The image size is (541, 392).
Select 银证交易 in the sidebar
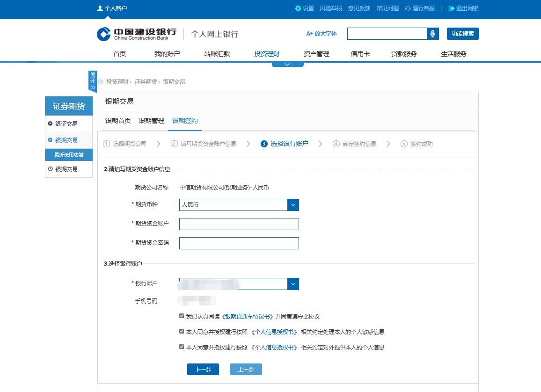pyautogui.click(x=66, y=123)
